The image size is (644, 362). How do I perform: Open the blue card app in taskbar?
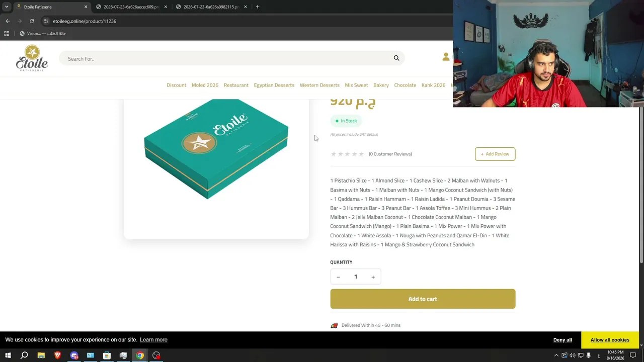pos(91,355)
